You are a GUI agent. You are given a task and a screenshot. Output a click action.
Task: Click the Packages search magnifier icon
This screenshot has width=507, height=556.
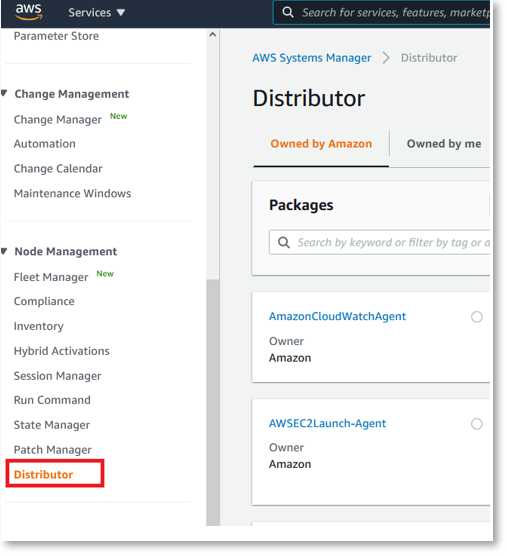point(284,243)
